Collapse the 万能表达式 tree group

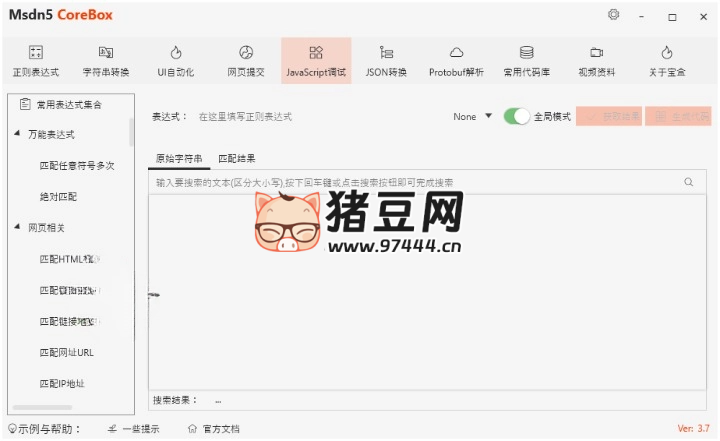[17, 134]
